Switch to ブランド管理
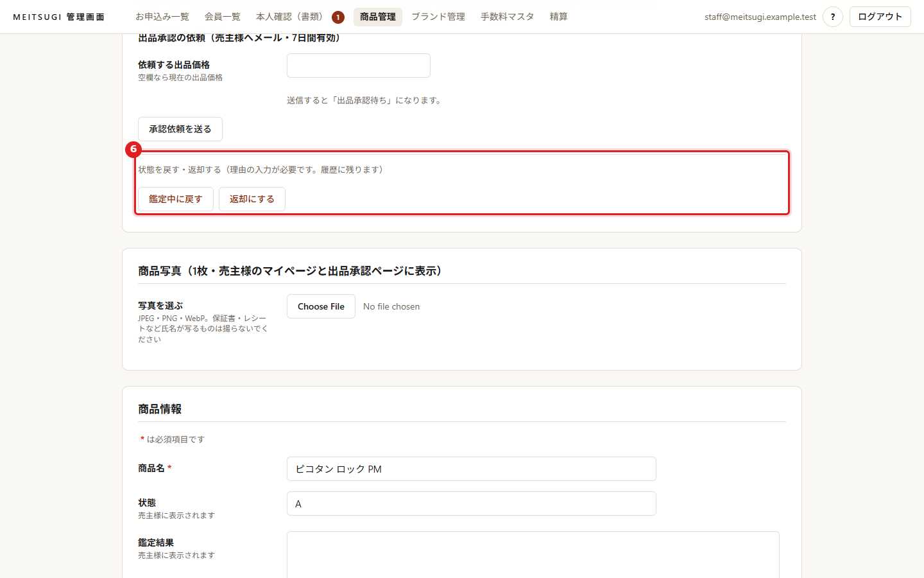The height and width of the screenshot is (578, 924). pyautogui.click(x=438, y=17)
